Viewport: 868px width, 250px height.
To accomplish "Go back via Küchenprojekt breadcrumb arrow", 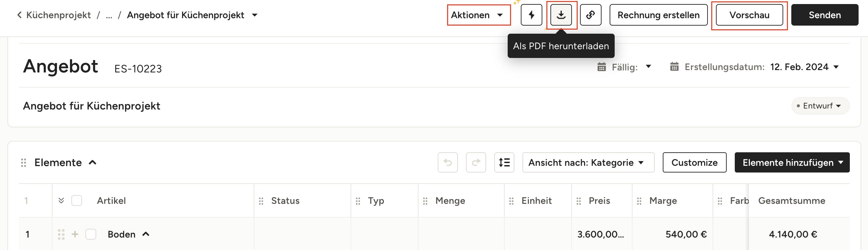I will click(20, 15).
